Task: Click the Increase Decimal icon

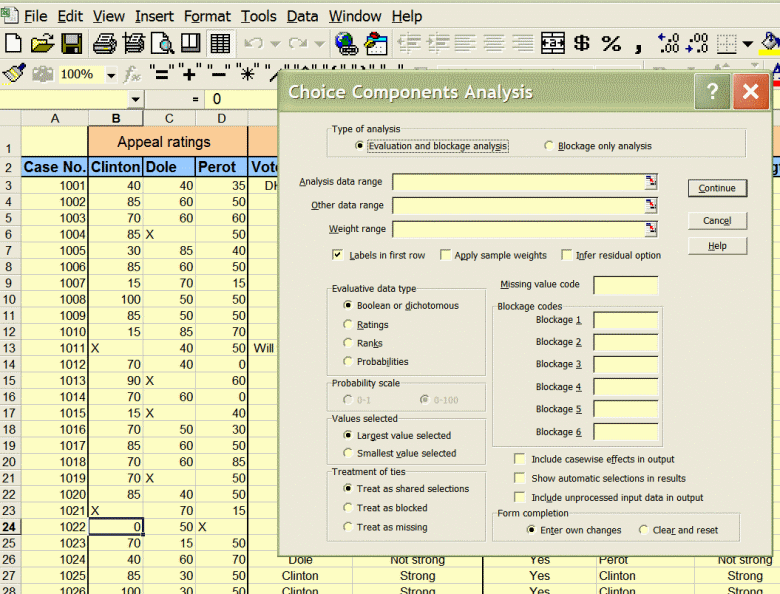Action: 668,43
